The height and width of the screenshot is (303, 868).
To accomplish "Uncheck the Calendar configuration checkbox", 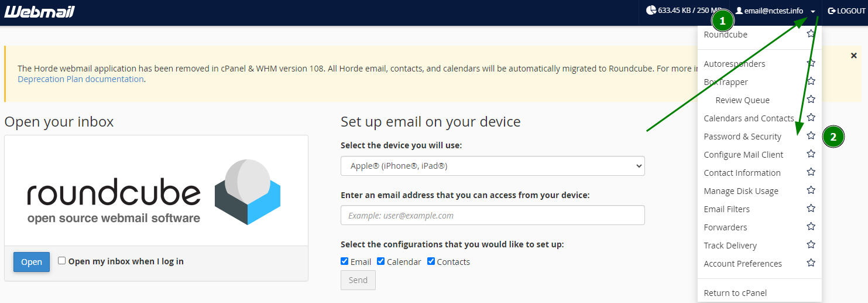I will click(x=381, y=261).
